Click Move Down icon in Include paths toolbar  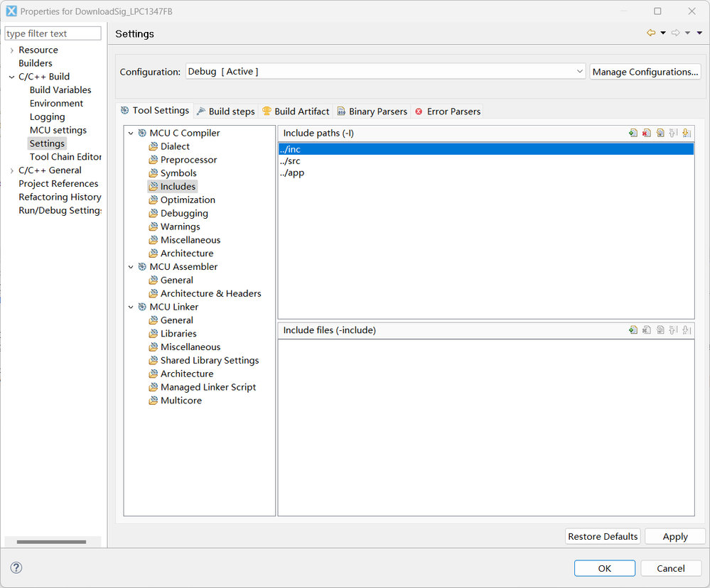[687, 133]
